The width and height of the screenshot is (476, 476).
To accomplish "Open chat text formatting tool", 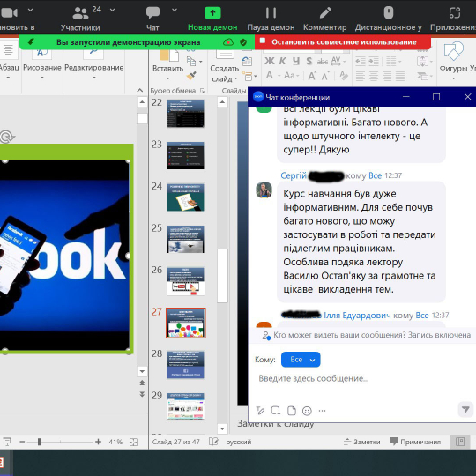I will pos(260,411).
